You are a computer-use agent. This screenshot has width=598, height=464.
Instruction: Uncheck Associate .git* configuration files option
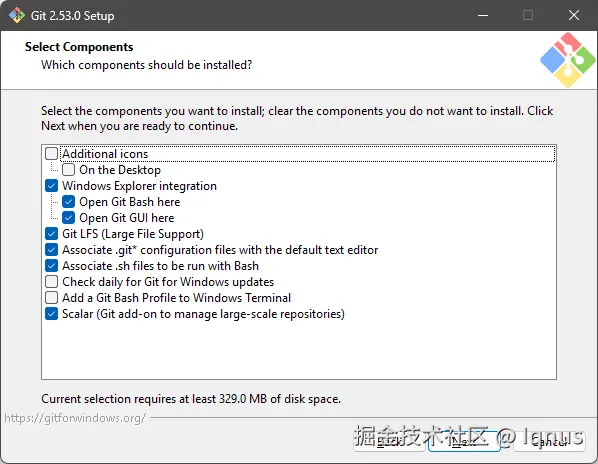[x=51, y=250]
